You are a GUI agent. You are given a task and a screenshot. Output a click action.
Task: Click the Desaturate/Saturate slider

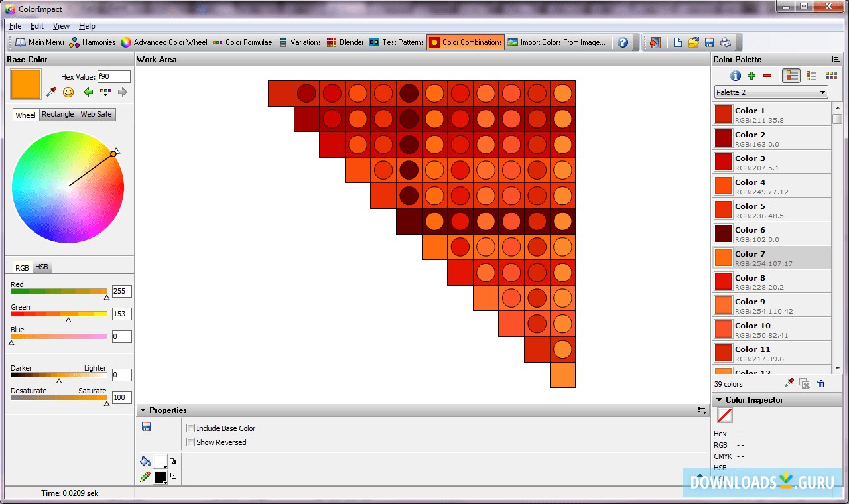[x=58, y=397]
